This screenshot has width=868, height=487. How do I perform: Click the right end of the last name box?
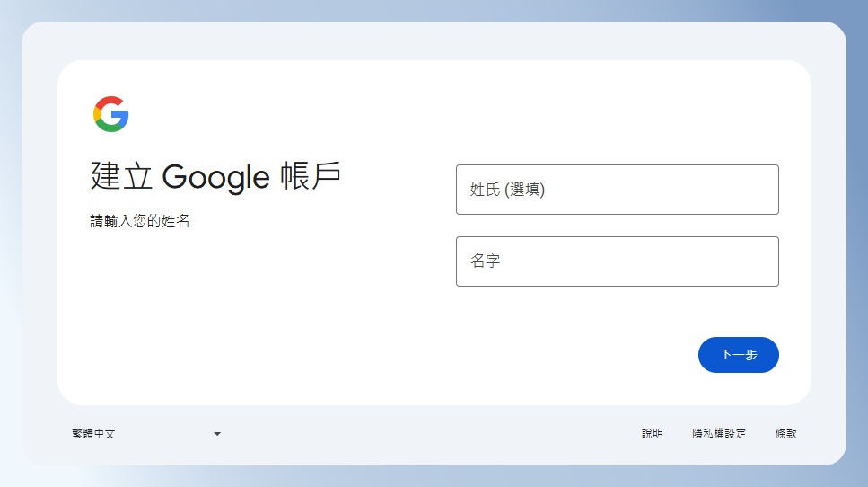pyautogui.click(x=764, y=190)
